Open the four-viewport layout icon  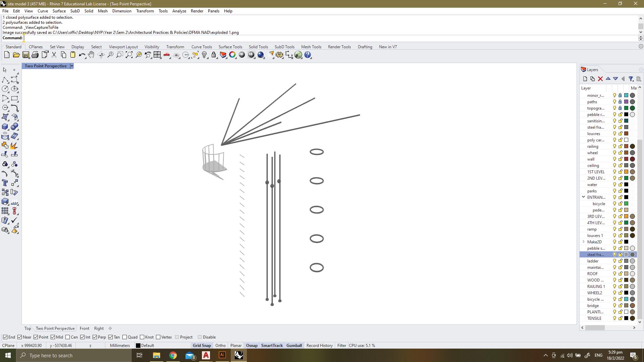click(157, 55)
